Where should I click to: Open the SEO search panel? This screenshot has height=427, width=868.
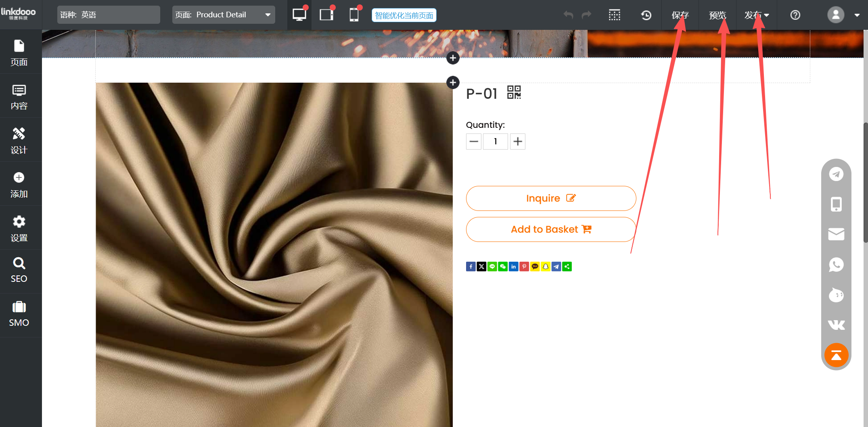pos(19,270)
